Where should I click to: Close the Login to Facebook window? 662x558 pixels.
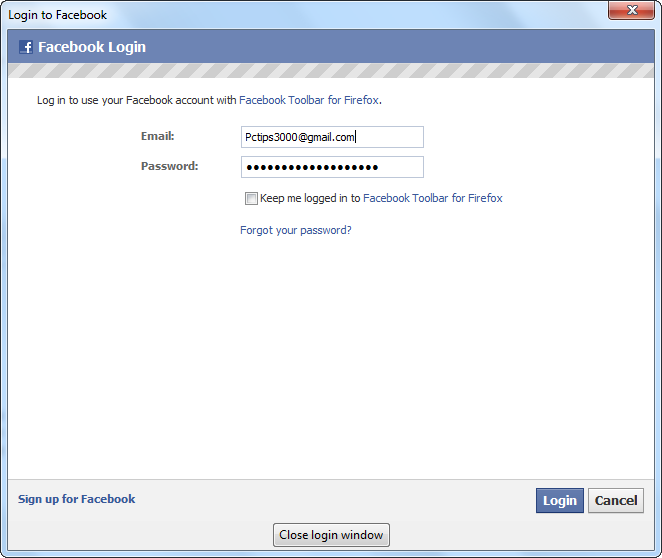[x=632, y=10]
